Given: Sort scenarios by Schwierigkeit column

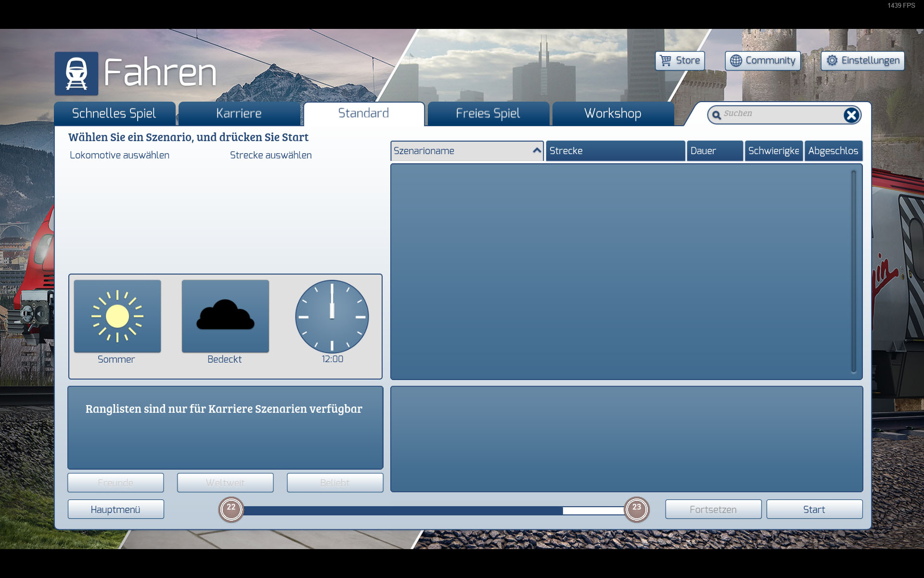Looking at the screenshot, I should tap(773, 151).
